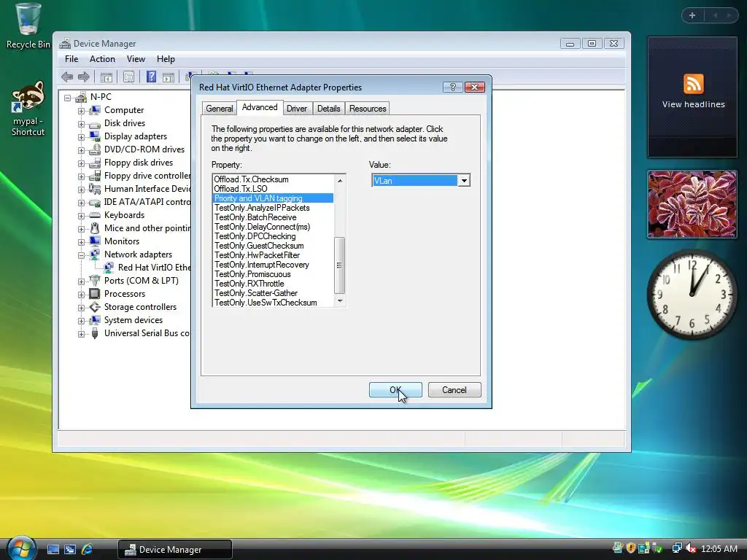The image size is (747, 560).
Task: Click the Cancel button
Action: pos(454,390)
